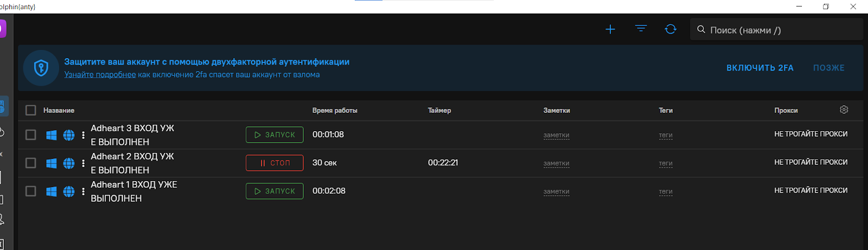868x250 pixels.
Task: Stop the running Adheart 2 profile
Action: tap(275, 163)
